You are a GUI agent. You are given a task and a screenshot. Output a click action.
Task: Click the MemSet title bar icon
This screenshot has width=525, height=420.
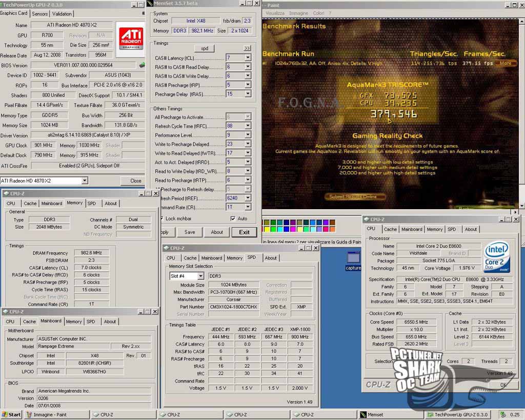pos(150,4)
